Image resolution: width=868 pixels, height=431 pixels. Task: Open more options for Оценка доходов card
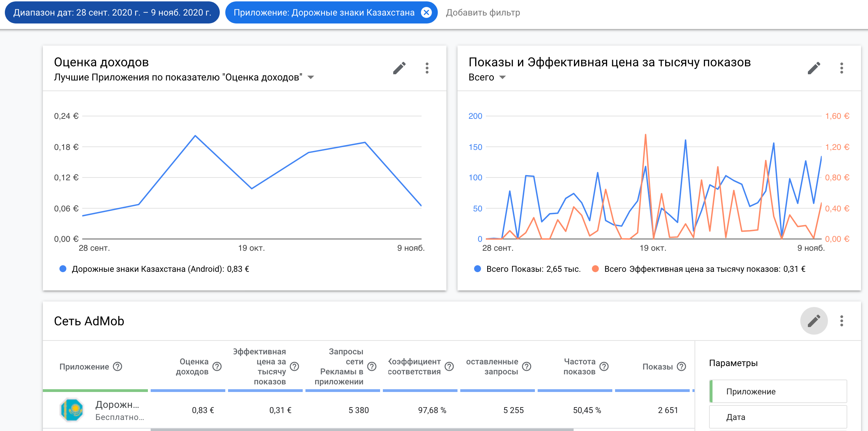tap(427, 68)
